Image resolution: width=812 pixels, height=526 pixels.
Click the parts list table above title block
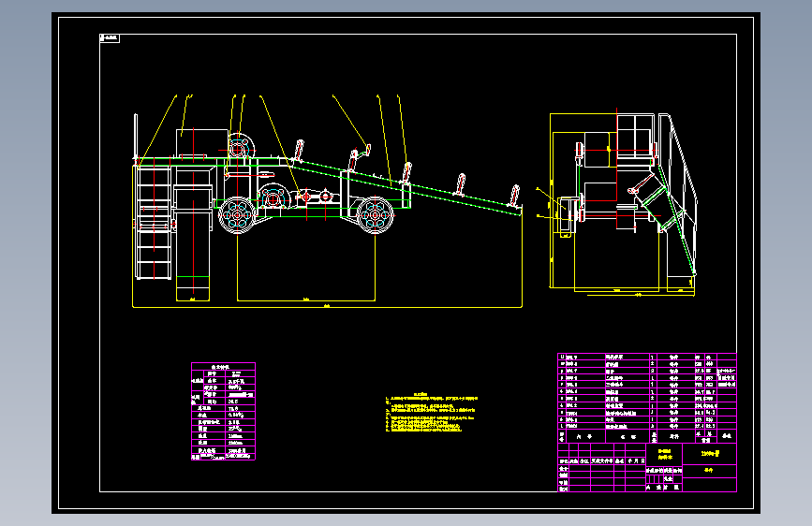coord(647,398)
